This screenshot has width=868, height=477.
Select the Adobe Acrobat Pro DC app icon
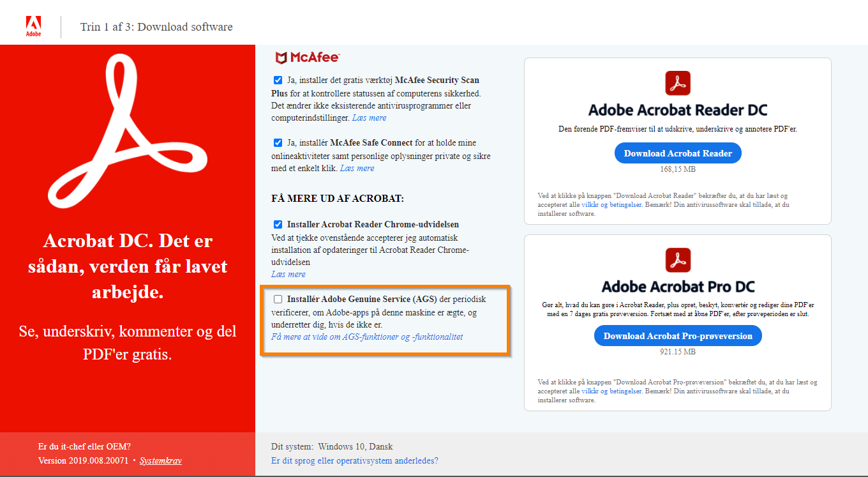pos(678,261)
